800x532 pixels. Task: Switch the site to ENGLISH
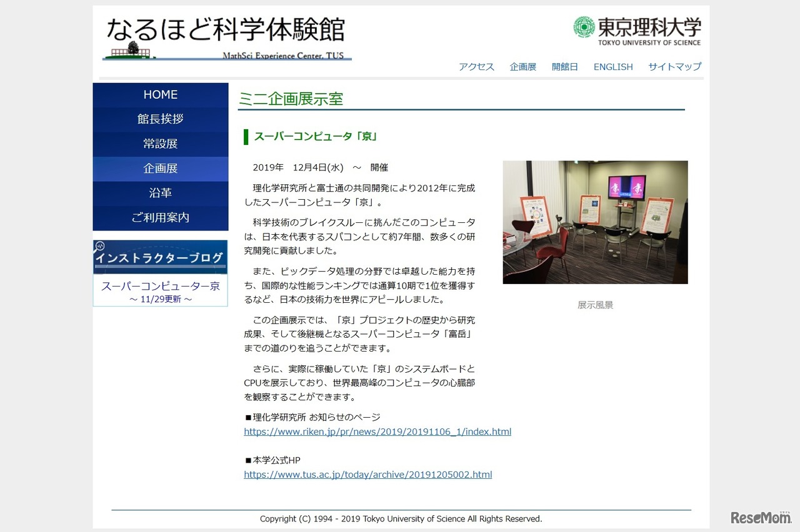coord(613,67)
